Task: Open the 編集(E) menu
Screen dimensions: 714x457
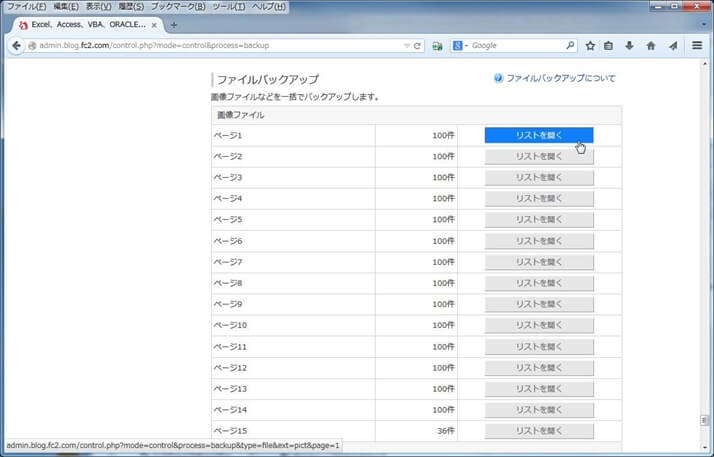Action: 66,6
